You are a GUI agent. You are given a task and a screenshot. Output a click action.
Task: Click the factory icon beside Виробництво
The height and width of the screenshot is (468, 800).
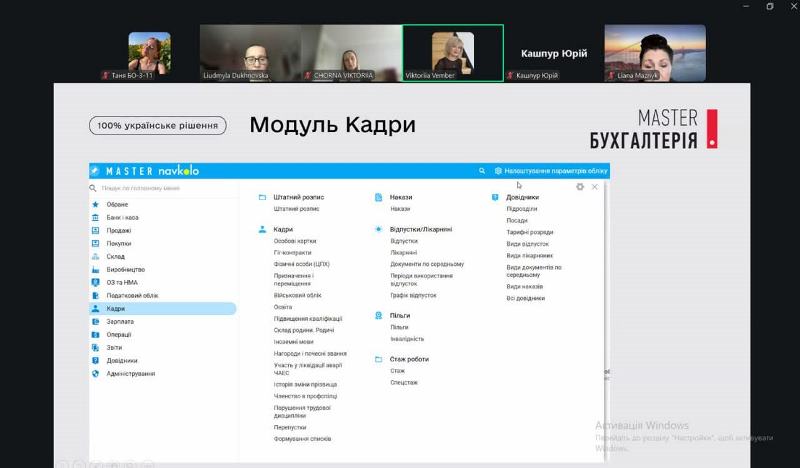(95, 269)
